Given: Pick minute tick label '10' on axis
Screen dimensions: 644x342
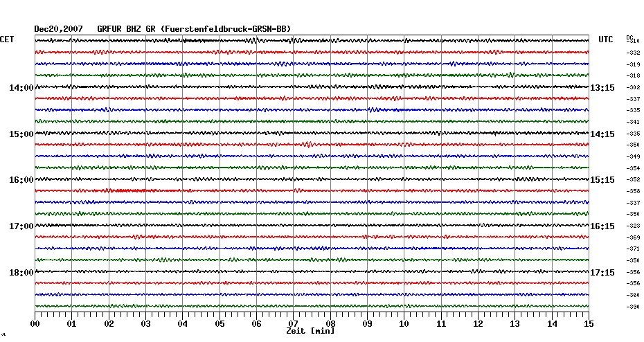Looking at the screenshot, I should [x=404, y=324].
